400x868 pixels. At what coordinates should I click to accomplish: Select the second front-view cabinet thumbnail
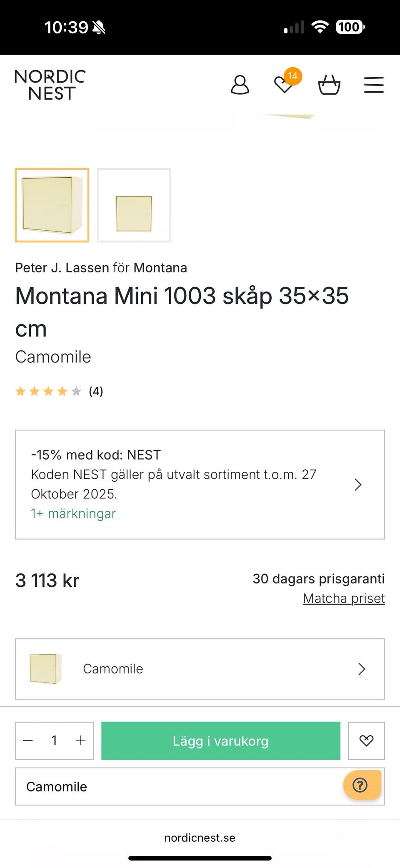point(134,205)
